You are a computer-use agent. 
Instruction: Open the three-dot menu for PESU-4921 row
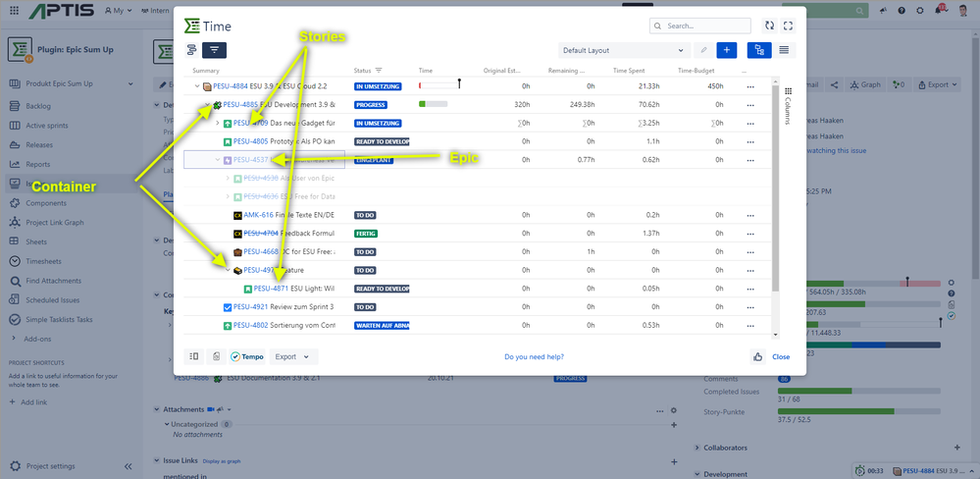pyautogui.click(x=750, y=307)
